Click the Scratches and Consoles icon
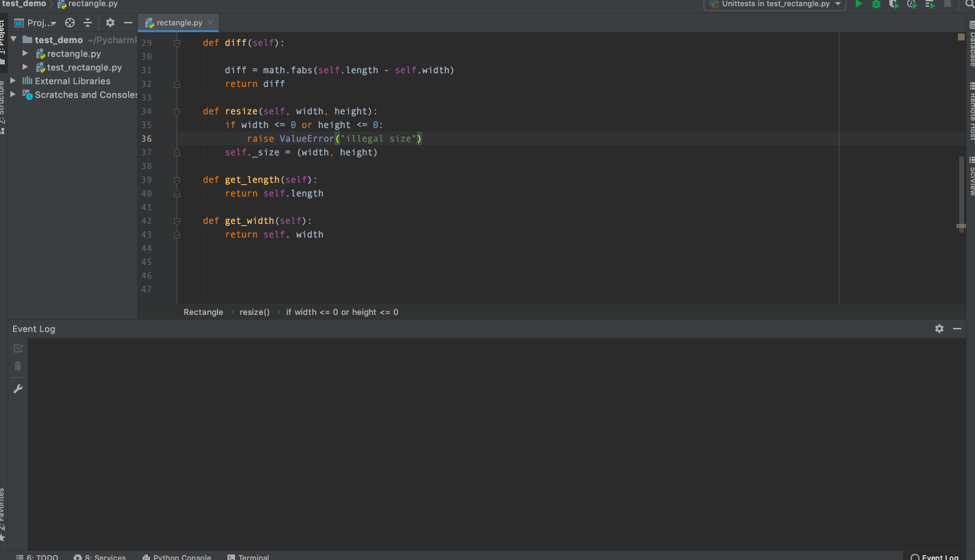The image size is (975, 560). point(27,94)
